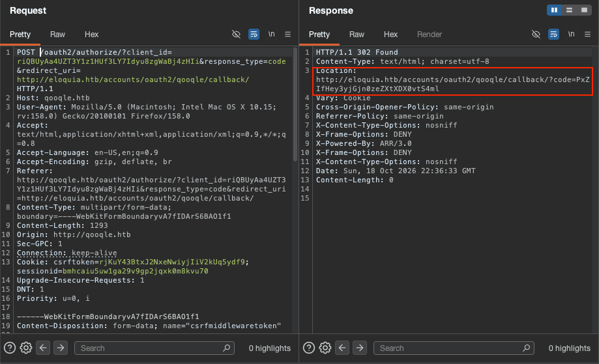
Task: Click Referrer-Policy: same-origin line
Action: (x=380, y=117)
